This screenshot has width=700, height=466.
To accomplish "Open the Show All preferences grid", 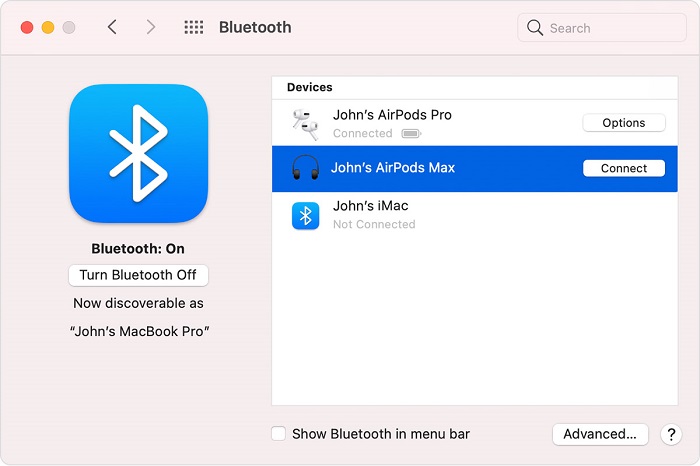I will [x=194, y=28].
